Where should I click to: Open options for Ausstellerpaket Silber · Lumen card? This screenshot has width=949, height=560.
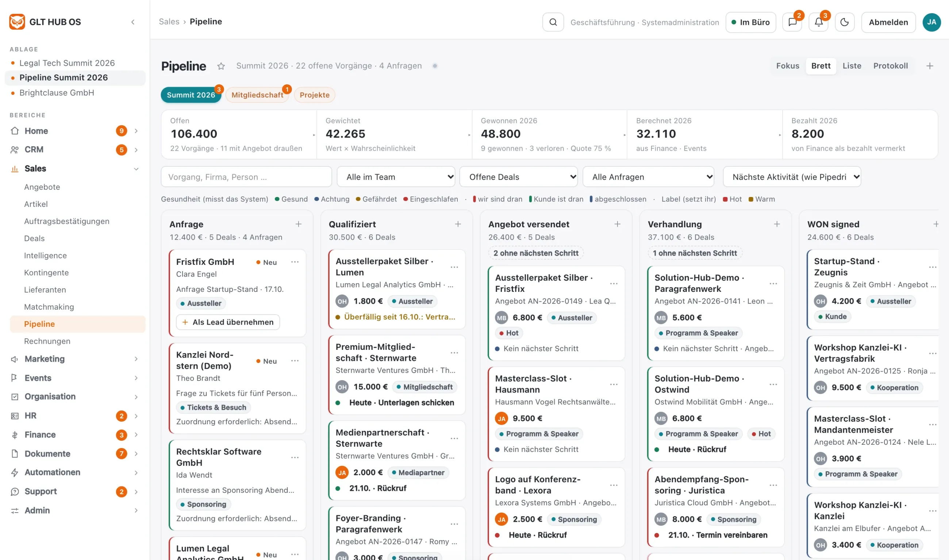click(x=454, y=267)
